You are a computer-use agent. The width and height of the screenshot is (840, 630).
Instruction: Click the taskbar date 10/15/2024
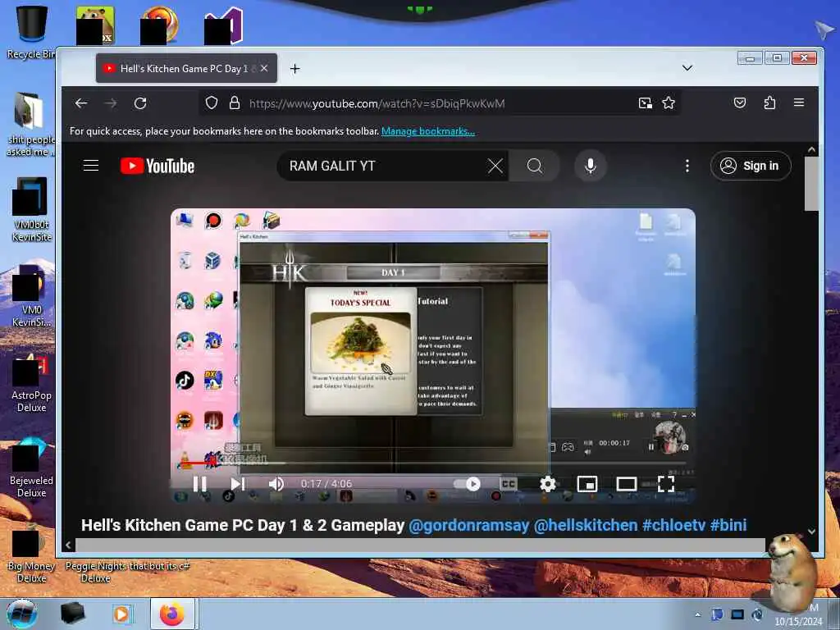pyautogui.click(x=798, y=622)
